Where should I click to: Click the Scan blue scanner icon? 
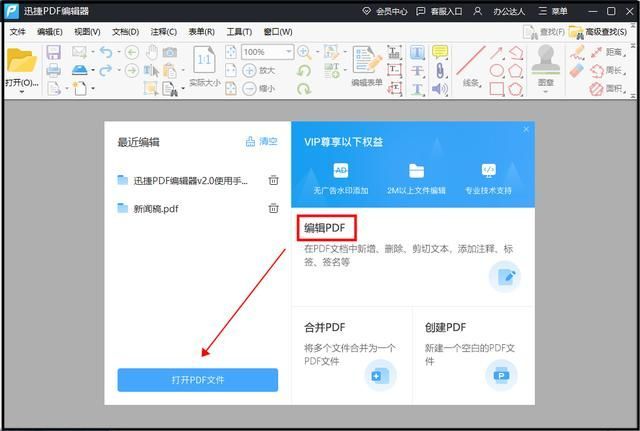(x=80, y=70)
